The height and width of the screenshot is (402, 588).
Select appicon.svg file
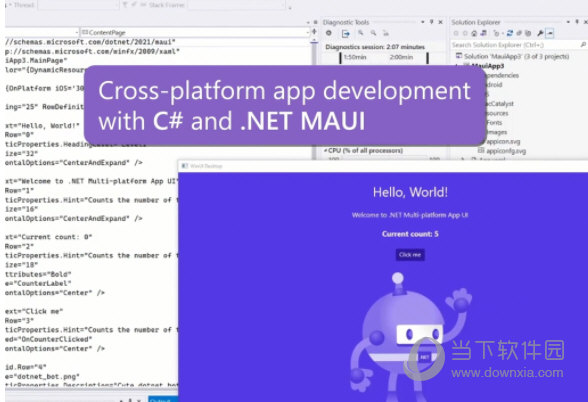tap(503, 141)
